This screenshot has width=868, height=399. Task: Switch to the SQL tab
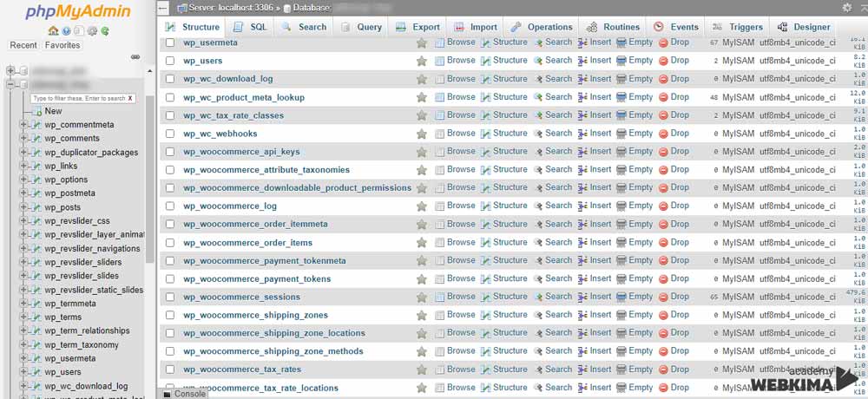tap(250, 27)
